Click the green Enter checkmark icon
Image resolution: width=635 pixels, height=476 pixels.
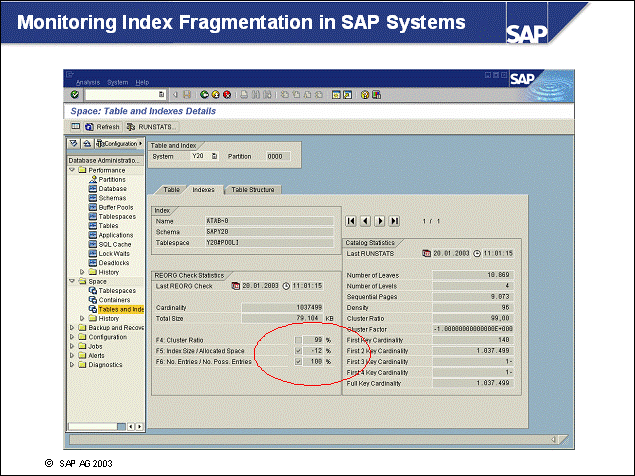point(75,94)
